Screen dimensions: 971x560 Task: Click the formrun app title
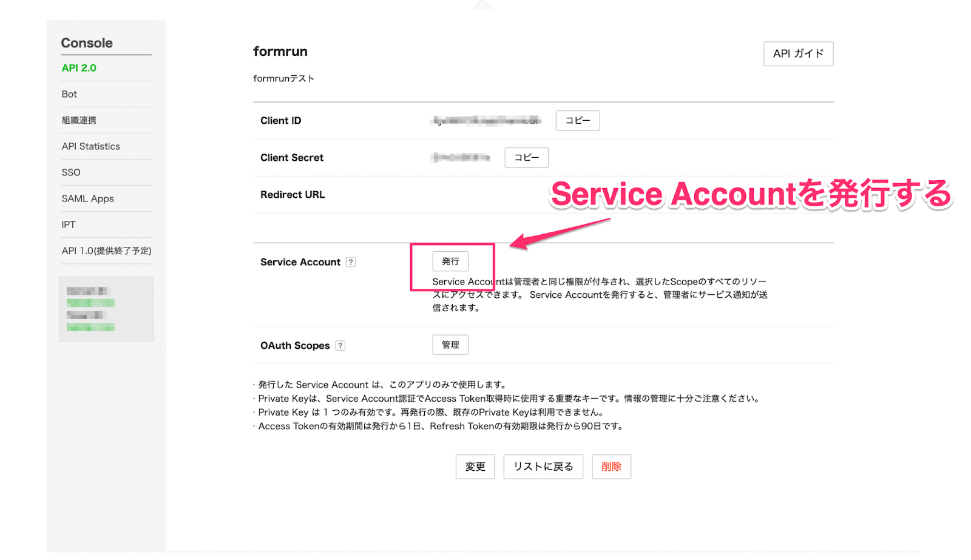[280, 52]
